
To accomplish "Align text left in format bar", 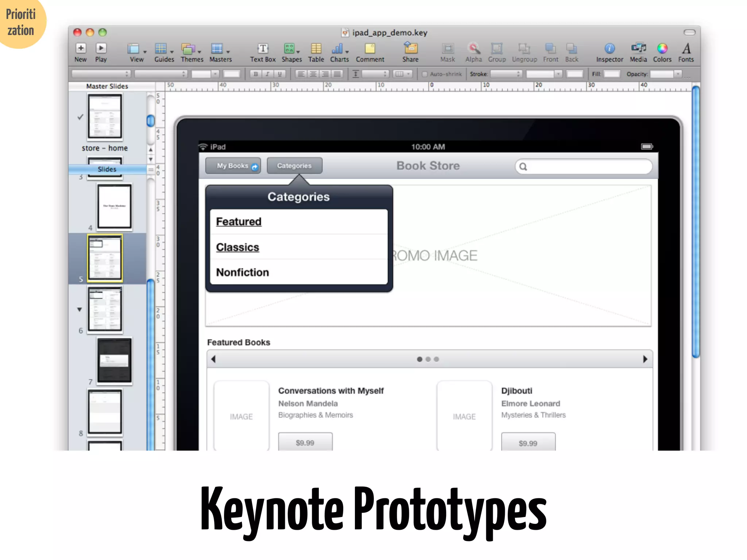I will pyautogui.click(x=301, y=74).
